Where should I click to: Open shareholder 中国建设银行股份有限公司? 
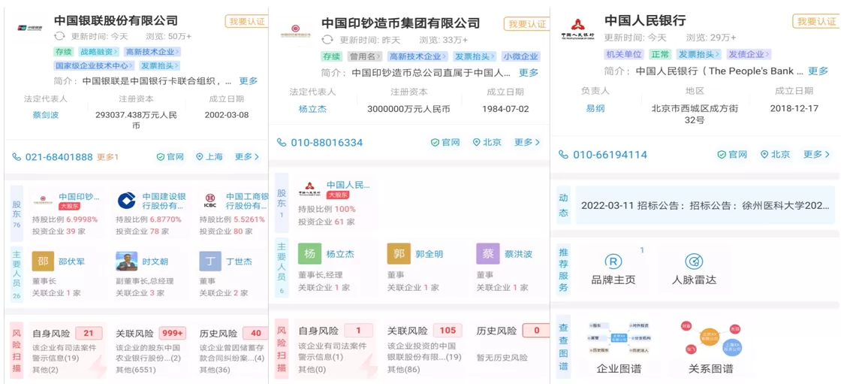point(164,201)
